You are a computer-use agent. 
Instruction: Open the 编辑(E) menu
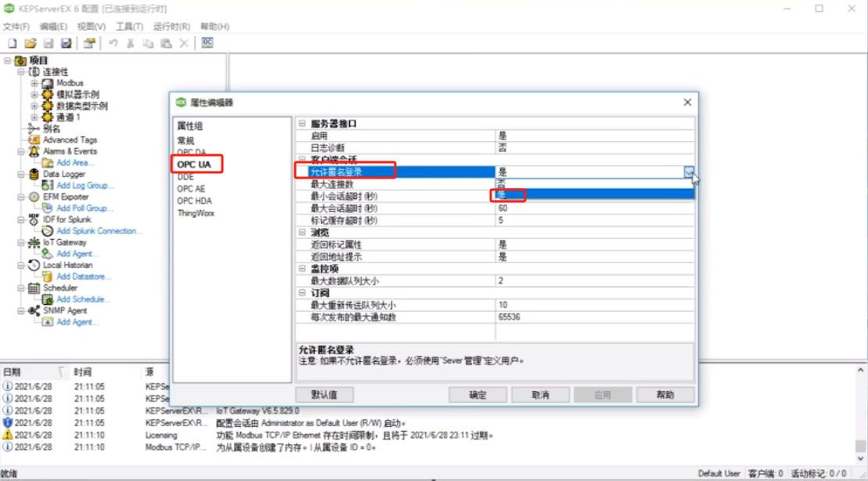(53, 27)
